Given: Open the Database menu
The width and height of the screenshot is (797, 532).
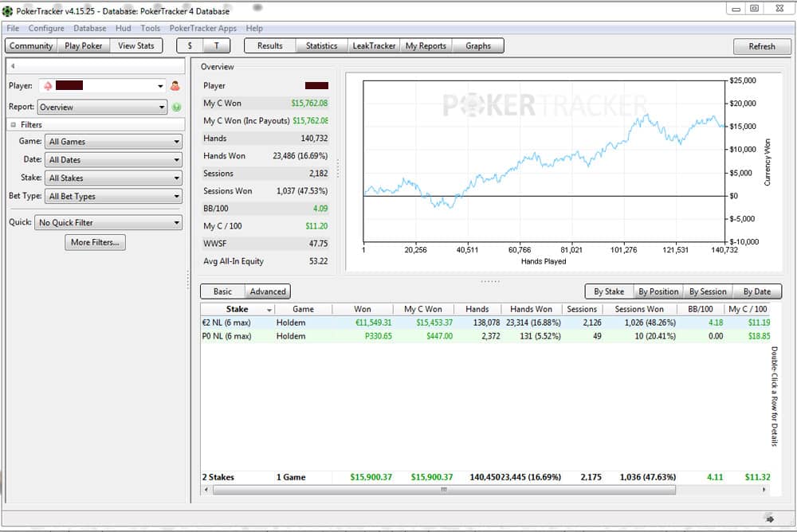Looking at the screenshot, I should (x=90, y=29).
